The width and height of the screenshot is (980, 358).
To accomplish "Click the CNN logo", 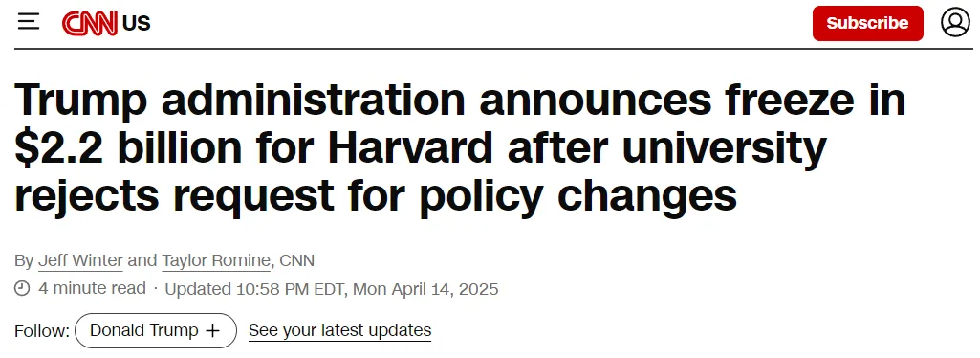I will 90,24.
